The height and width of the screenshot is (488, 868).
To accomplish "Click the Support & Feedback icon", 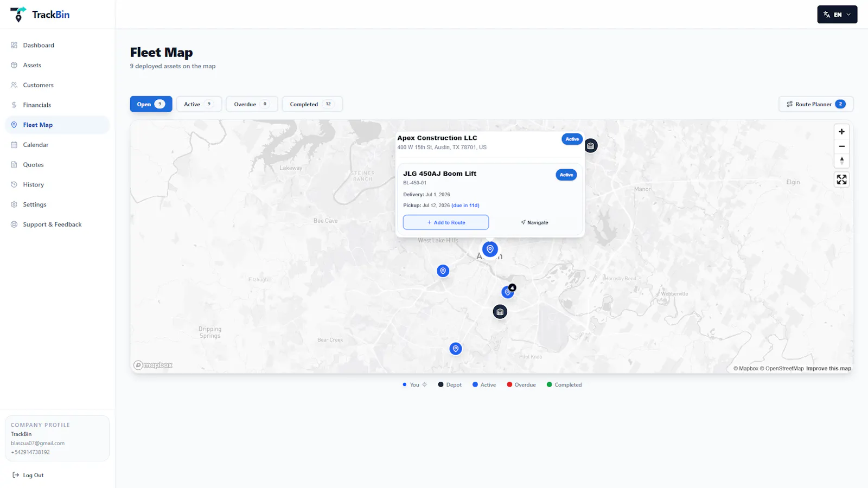I will (14, 224).
